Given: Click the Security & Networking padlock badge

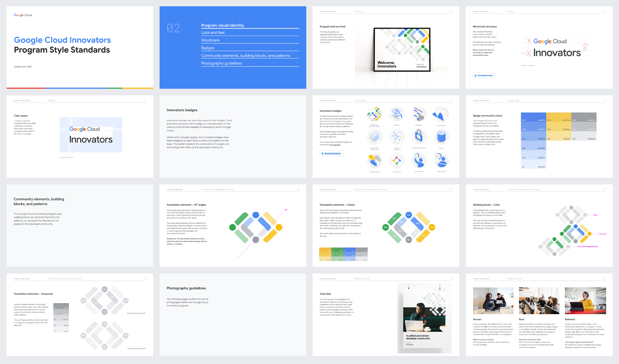Looking at the screenshot, I should pos(419,137).
